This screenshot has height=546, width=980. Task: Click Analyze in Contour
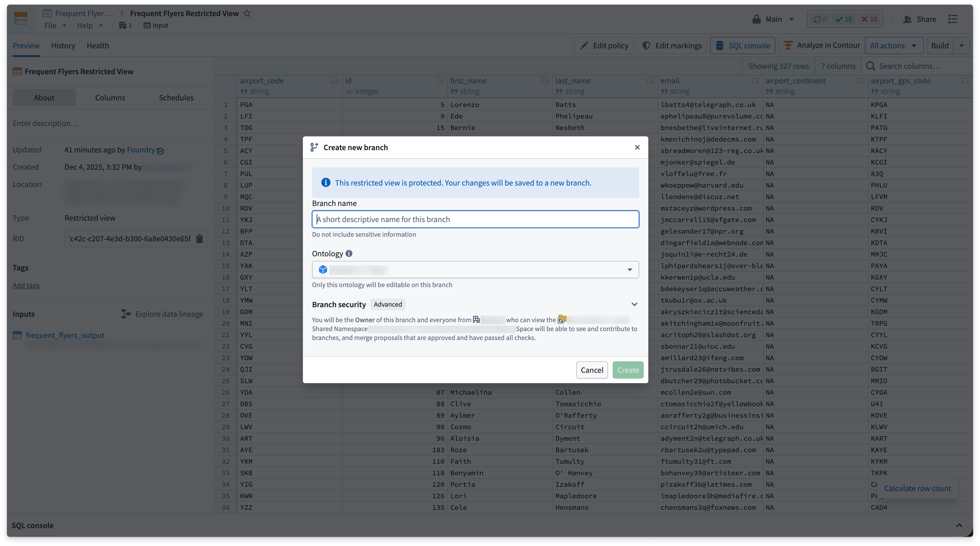(822, 45)
